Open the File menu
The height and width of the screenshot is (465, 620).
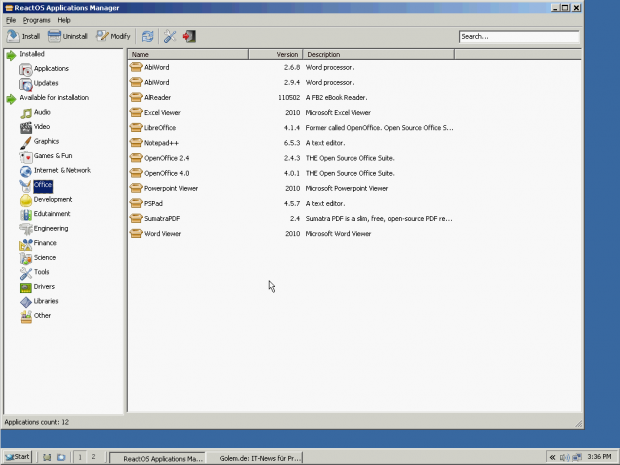pyautogui.click(x=11, y=20)
